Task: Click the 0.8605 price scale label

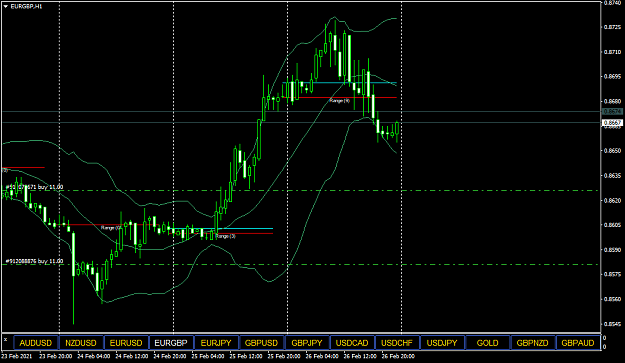Action: (x=612, y=225)
